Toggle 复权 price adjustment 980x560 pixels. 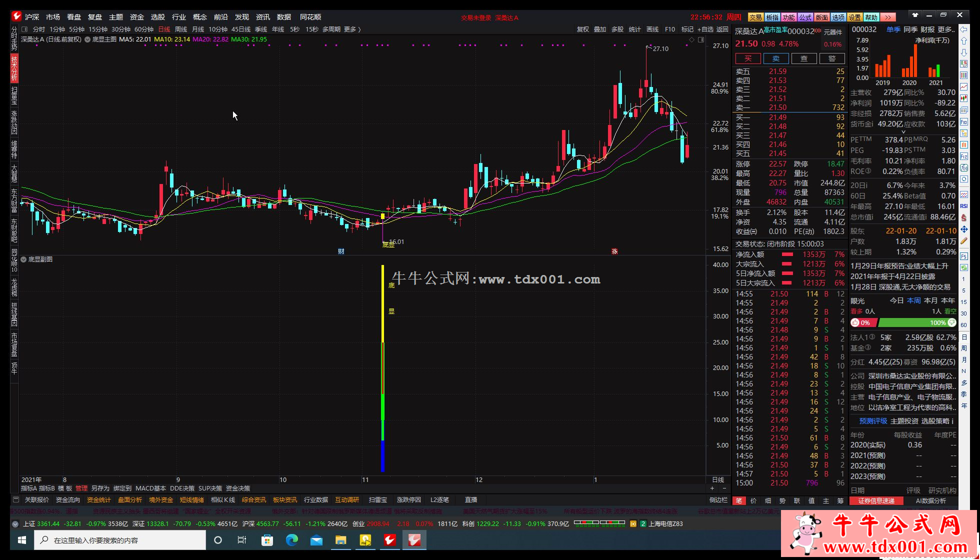click(583, 29)
